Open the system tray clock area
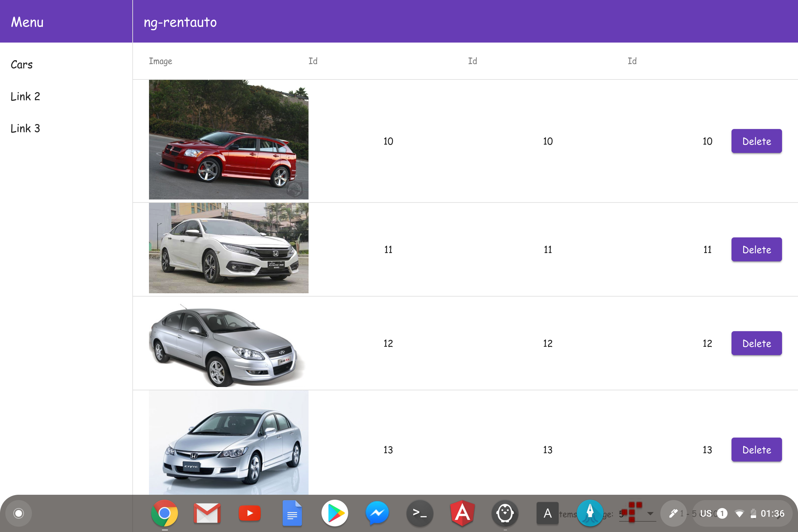The height and width of the screenshot is (532, 798). tap(772, 513)
